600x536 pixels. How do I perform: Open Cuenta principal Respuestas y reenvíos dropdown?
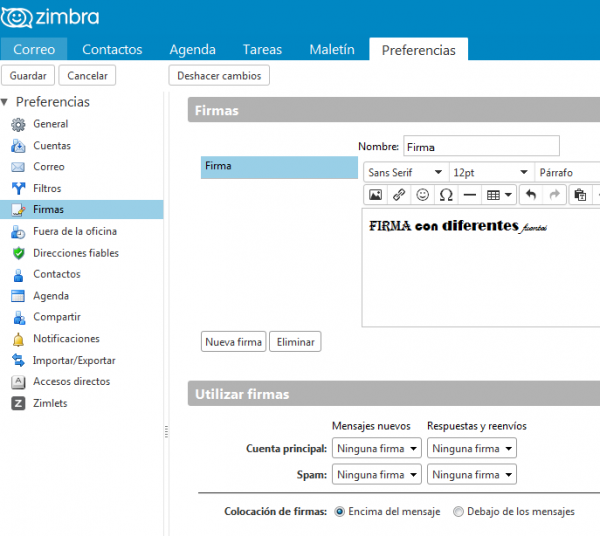point(472,448)
